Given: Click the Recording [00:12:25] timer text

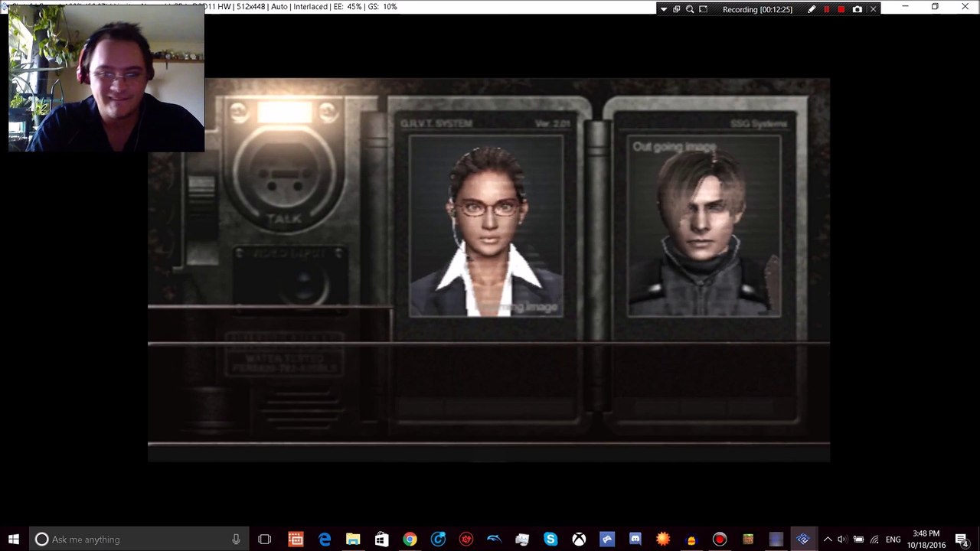Looking at the screenshot, I should [757, 9].
